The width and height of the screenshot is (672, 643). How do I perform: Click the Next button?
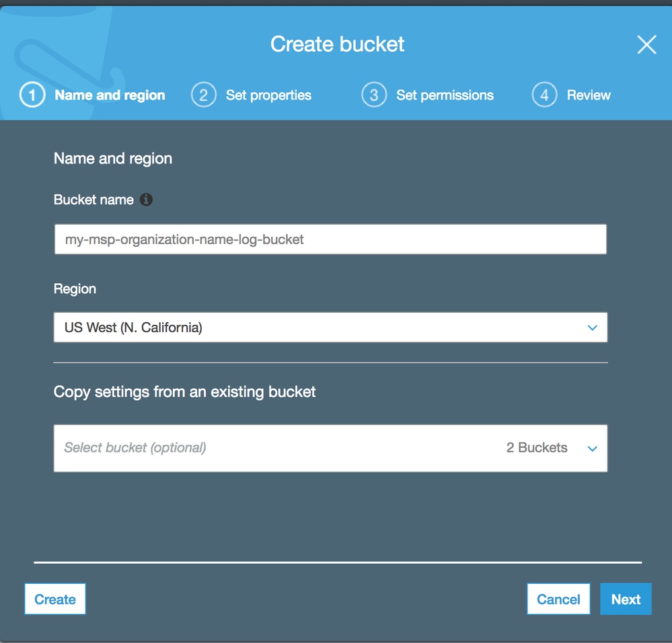626,599
